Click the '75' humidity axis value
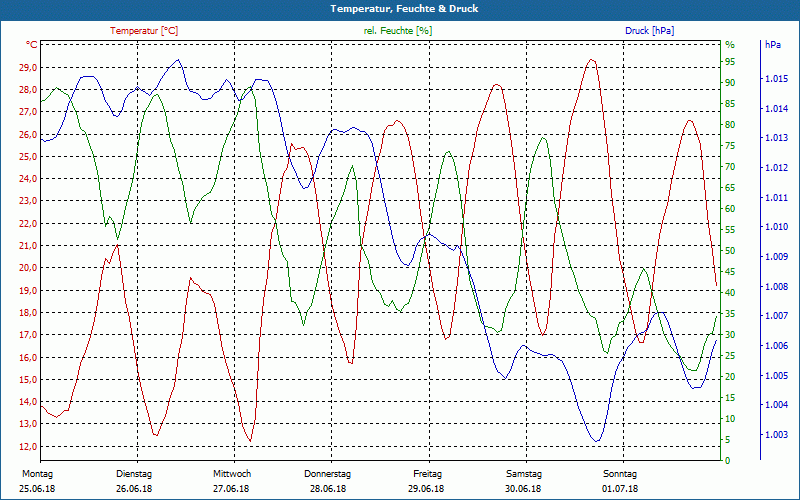Screen dimensions: 800x500 730,146
